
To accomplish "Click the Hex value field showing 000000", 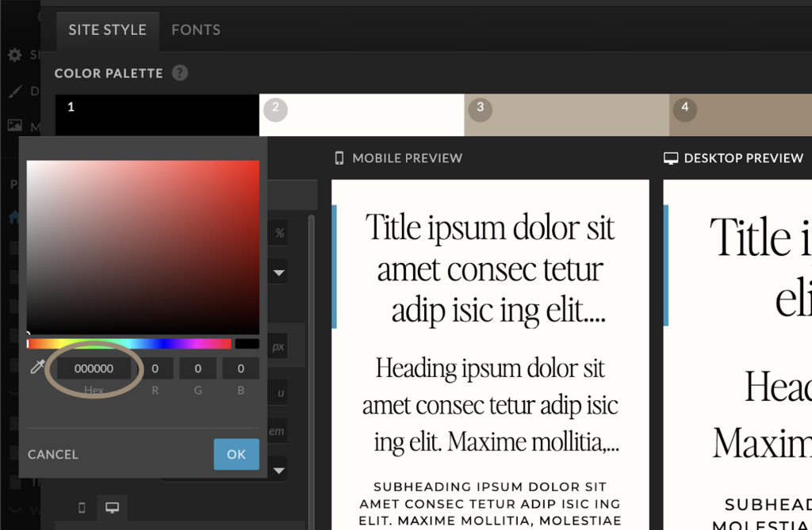I will point(94,368).
